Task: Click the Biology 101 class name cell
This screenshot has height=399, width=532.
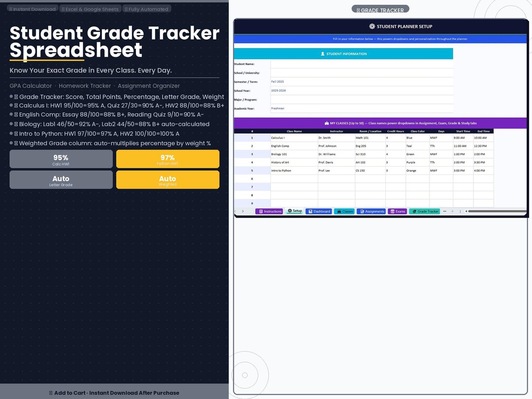Action: click(294, 154)
